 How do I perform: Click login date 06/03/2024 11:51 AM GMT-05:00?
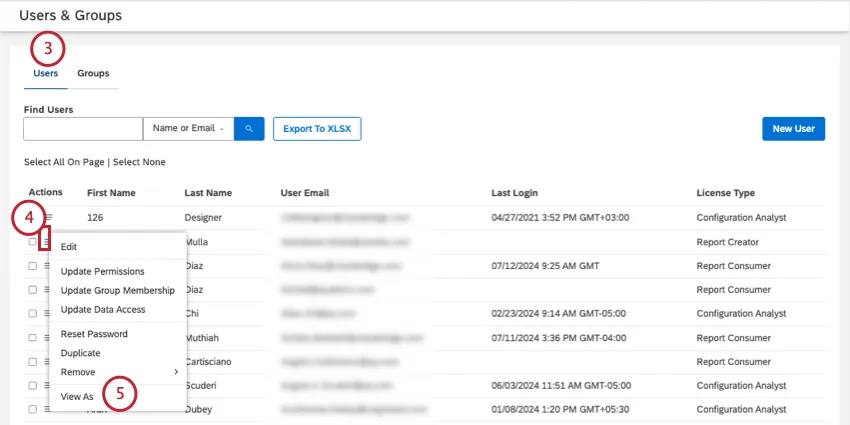tap(561, 385)
